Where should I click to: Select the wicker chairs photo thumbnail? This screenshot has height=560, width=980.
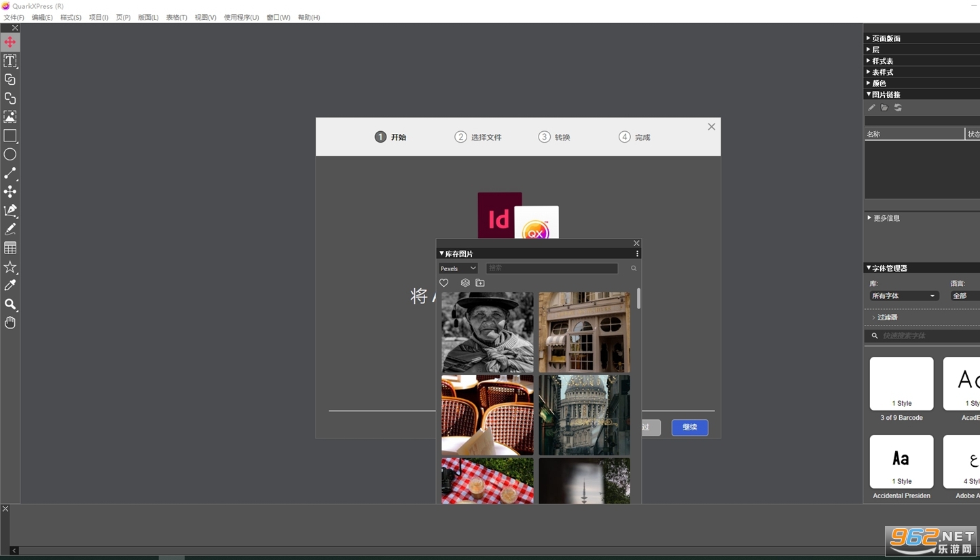(x=488, y=415)
